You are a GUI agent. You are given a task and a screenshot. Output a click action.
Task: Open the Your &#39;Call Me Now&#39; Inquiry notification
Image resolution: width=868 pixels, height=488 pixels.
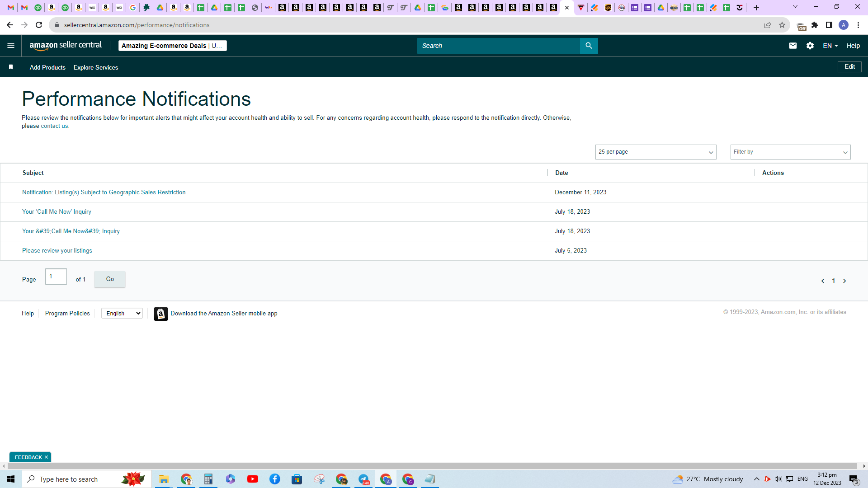[71, 231]
